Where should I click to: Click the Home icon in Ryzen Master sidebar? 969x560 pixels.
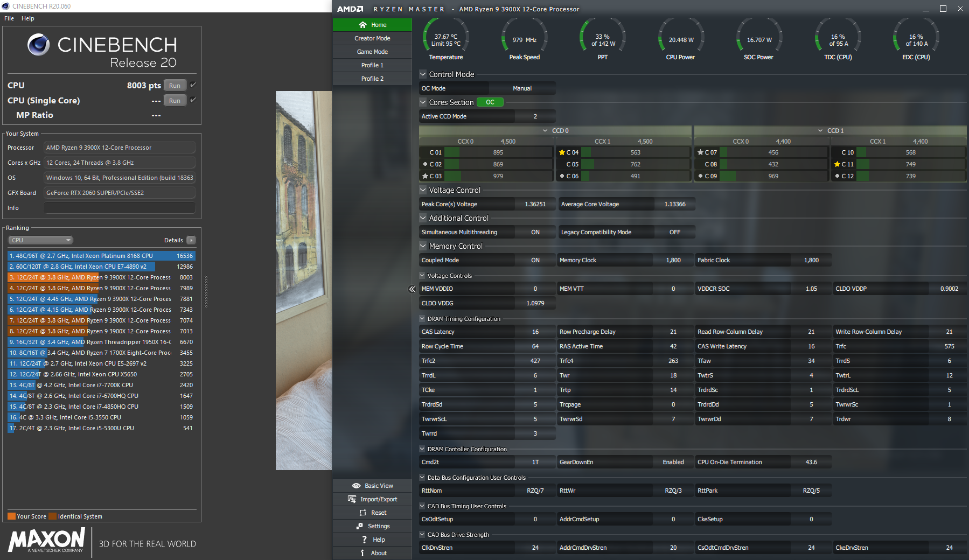coord(362,25)
